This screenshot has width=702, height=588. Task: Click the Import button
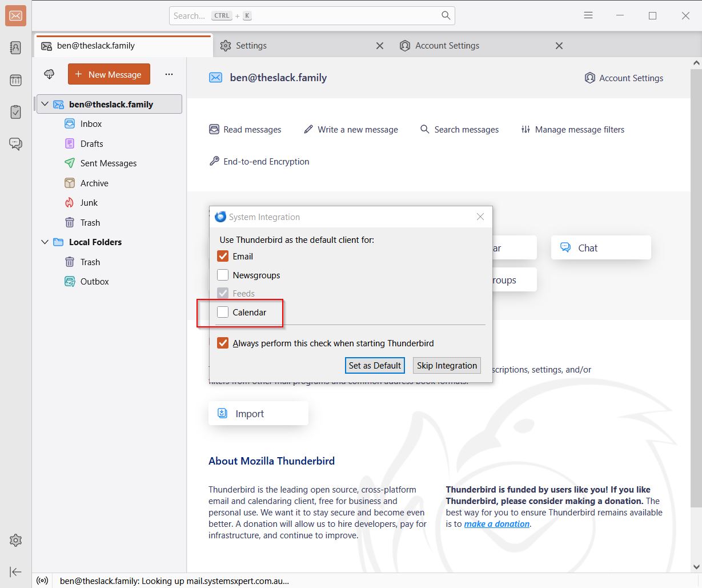coord(258,414)
